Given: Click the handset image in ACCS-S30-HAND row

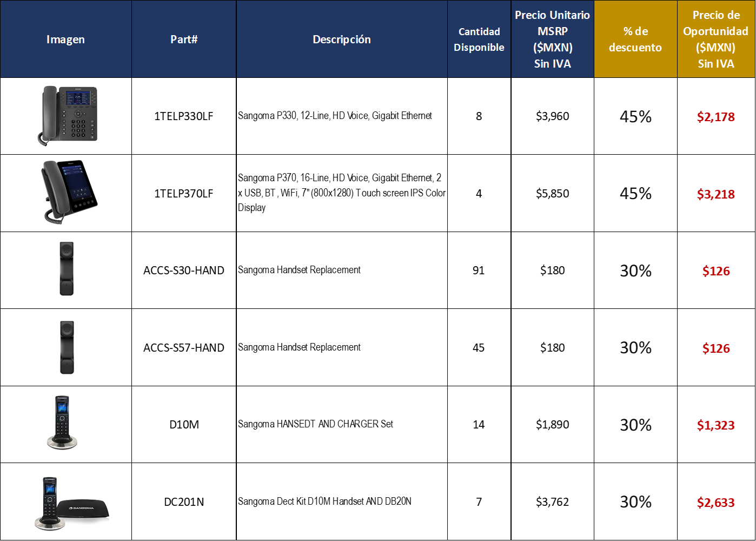Looking at the screenshot, I should click(x=67, y=269).
